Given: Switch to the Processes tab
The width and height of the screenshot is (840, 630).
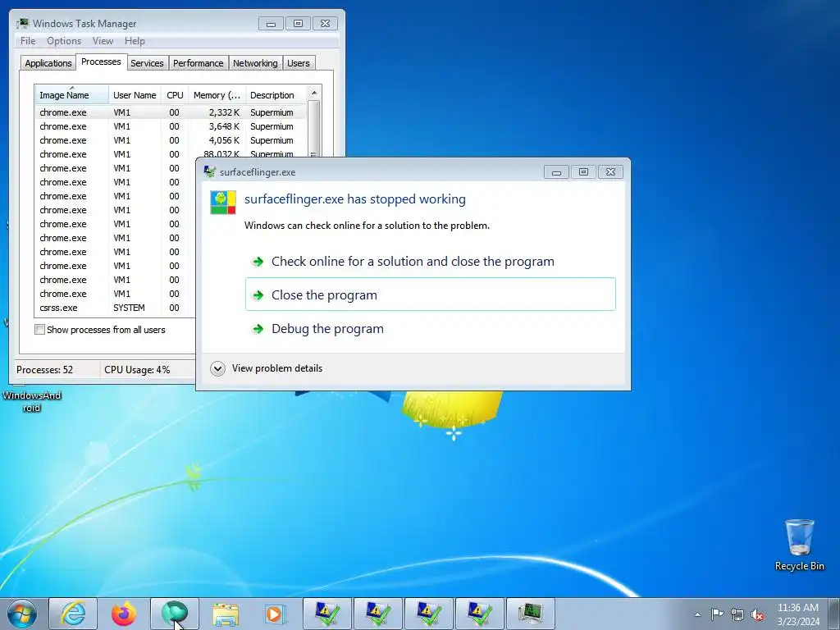Looking at the screenshot, I should [101, 62].
